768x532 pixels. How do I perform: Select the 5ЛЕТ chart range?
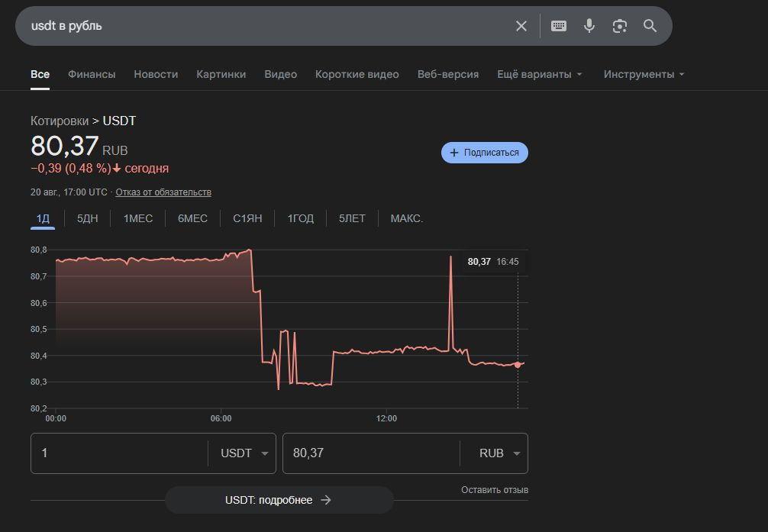click(352, 218)
